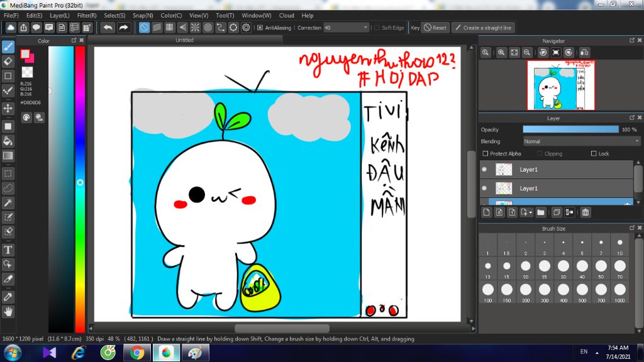The height and width of the screenshot is (362, 644).
Task: Turn snap off with the snap-off icon
Action: pos(144,28)
